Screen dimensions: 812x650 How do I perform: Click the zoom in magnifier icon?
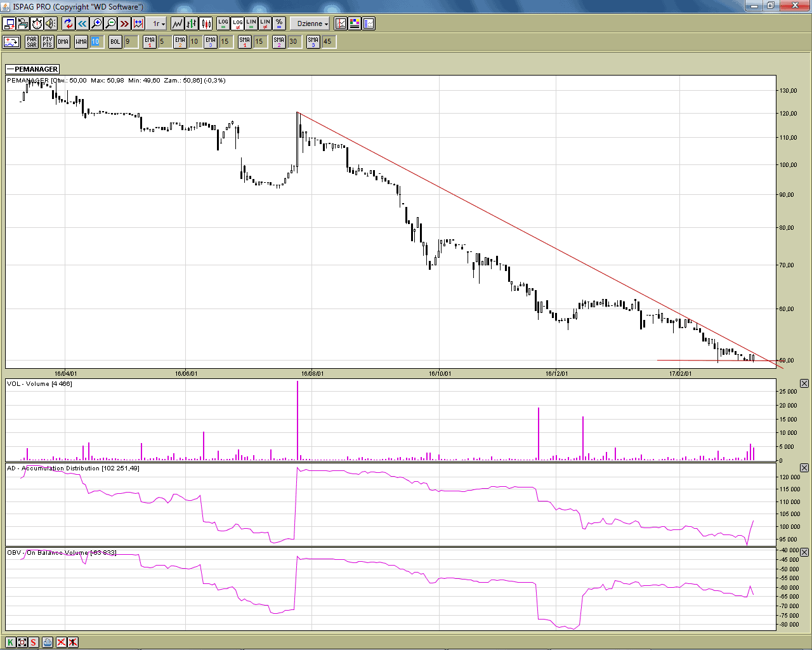[96, 23]
